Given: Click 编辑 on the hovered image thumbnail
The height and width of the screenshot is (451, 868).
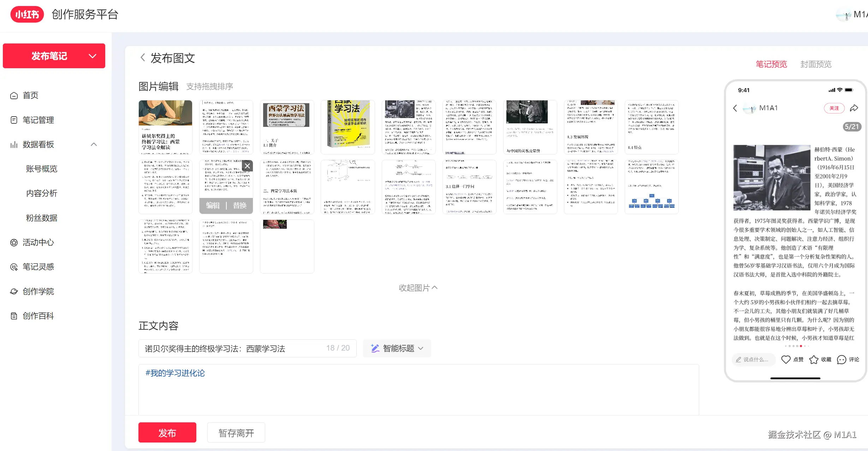Looking at the screenshot, I should tap(213, 206).
